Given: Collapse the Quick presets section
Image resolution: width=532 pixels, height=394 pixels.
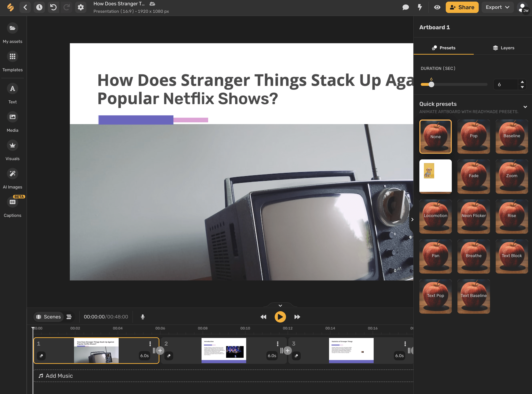Looking at the screenshot, I should point(525,107).
